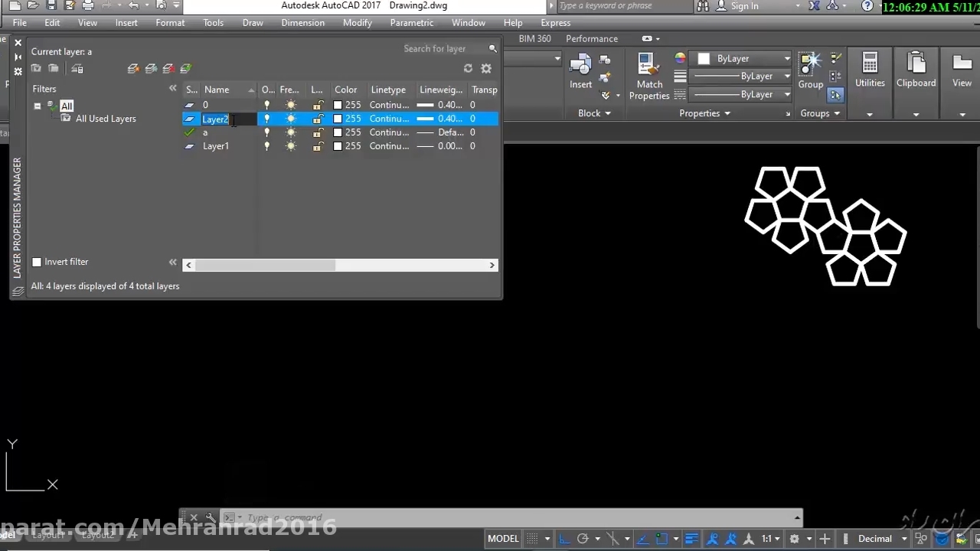
Task: Open the Parametric menu
Action: [411, 23]
